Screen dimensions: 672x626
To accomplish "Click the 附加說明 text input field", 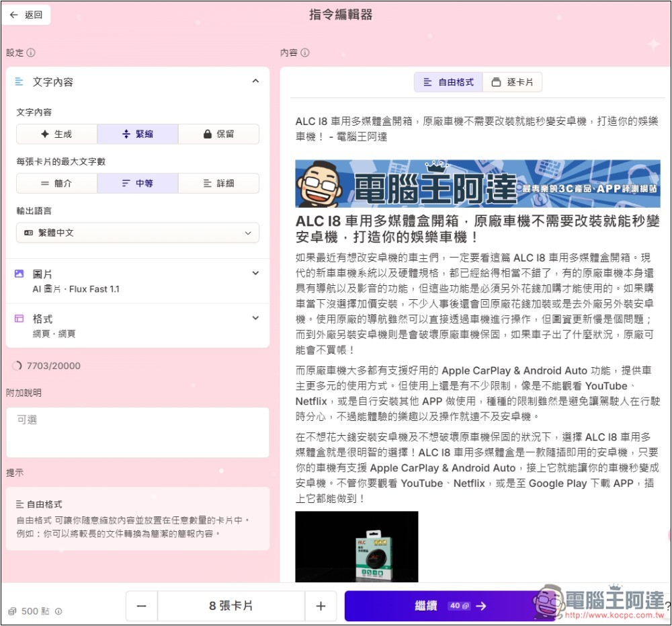I will (138, 432).
